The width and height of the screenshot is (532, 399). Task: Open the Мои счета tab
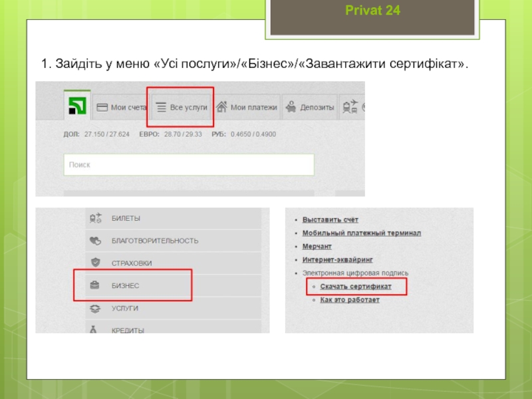pyautogui.click(x=120, y=107)
